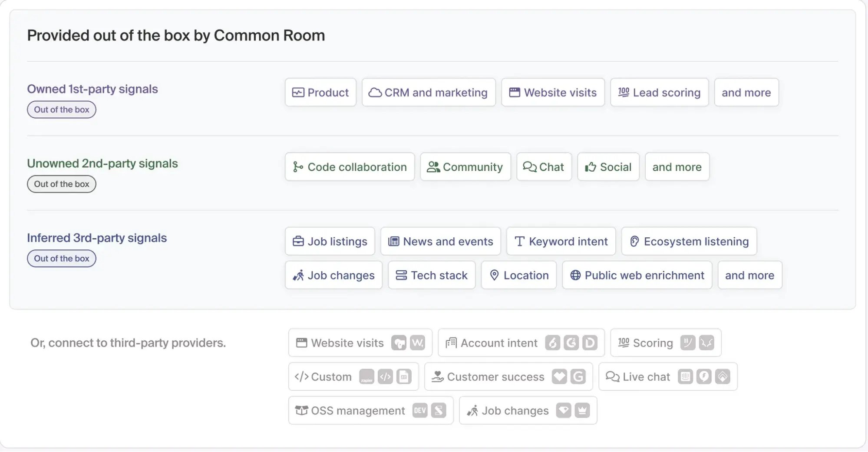The height and width of the screenshot is (452, 868).
Task: Select the Keyword intent chip
Action: click(561, 242)
